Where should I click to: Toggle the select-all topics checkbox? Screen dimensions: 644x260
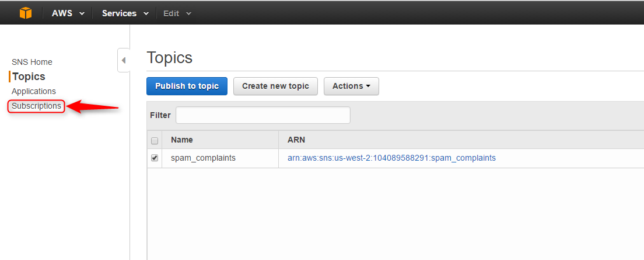tap(155, 140)
